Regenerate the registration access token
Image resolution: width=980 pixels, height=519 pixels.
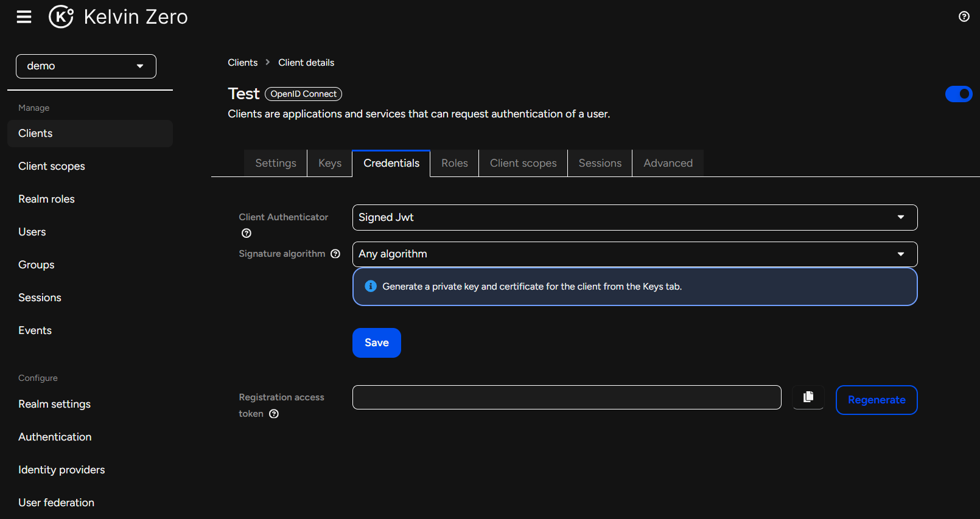tap(876, 400)
